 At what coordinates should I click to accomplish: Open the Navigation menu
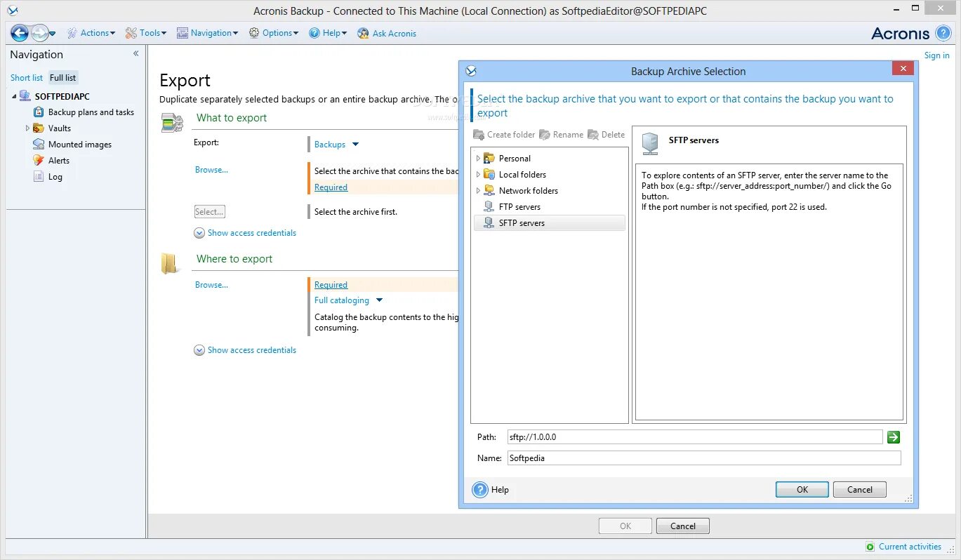click(x=208, y=33)
